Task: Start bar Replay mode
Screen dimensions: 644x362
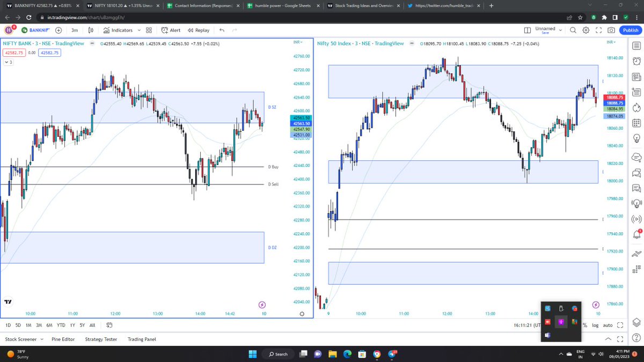Action: click(x=198, y=30)
